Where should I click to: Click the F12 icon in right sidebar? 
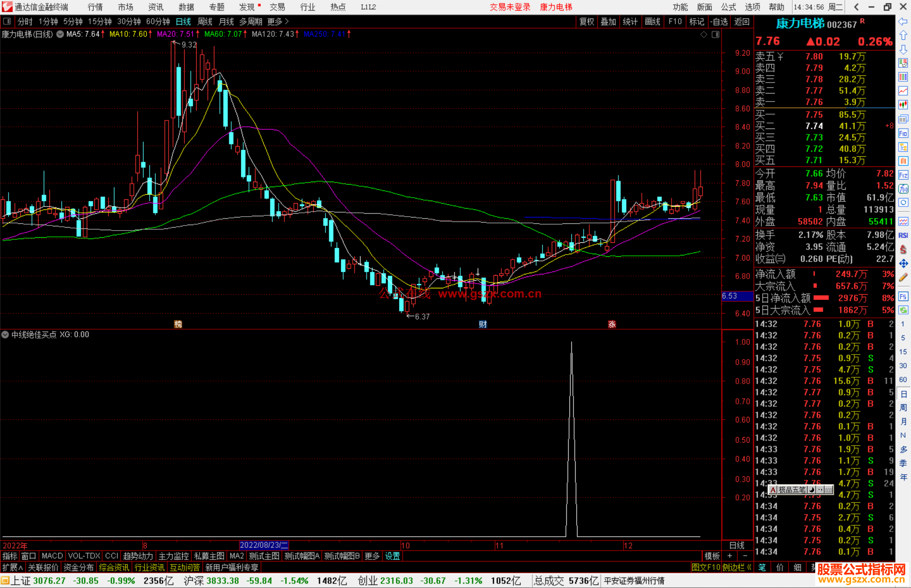coord(903,175)
